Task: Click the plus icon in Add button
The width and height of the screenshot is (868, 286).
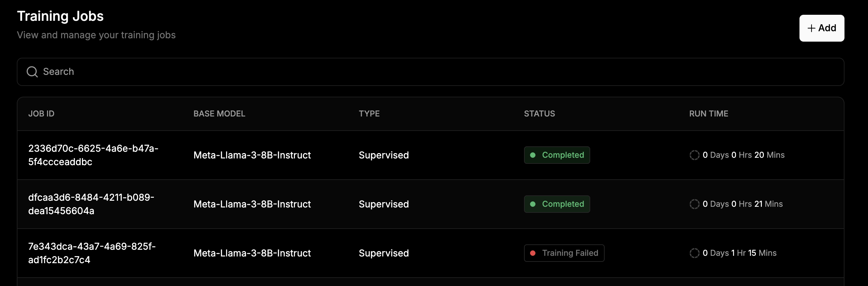Action: click(811, 28)
